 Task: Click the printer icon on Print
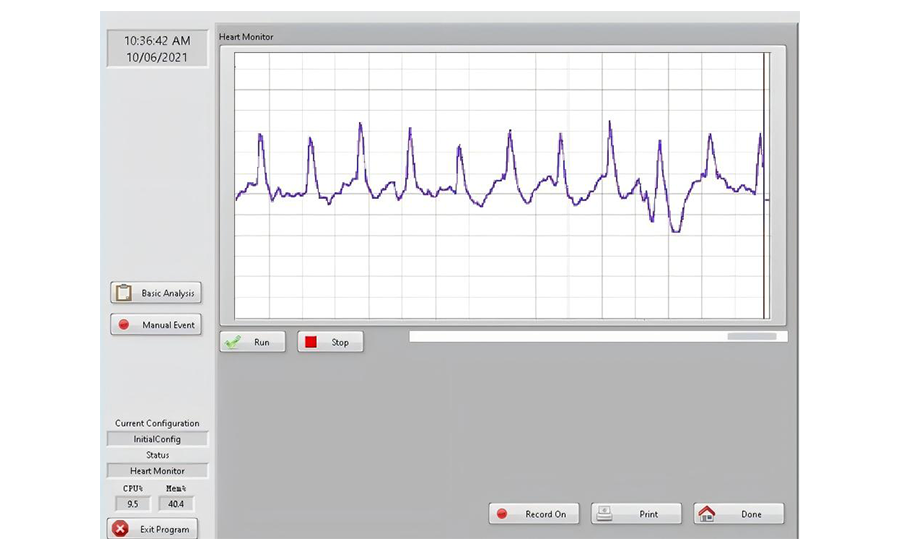click(604, 513)
